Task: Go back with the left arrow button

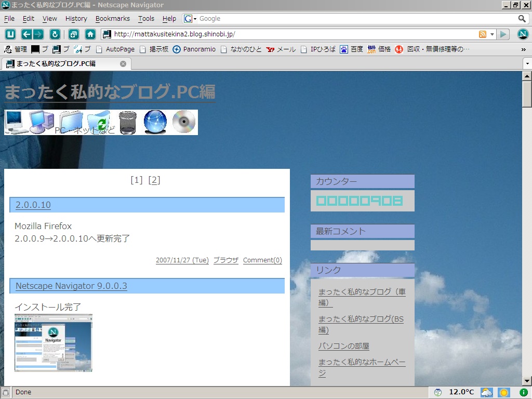Action: pos(26,34)
